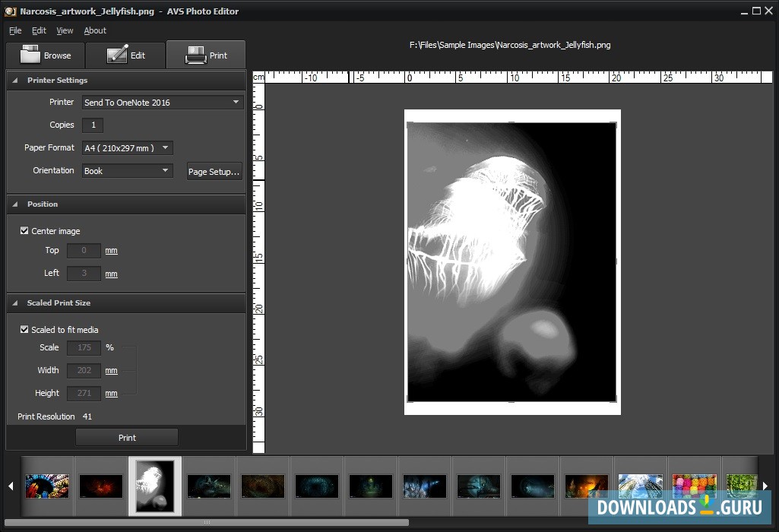Open the View menu

[x=65, y=30]
